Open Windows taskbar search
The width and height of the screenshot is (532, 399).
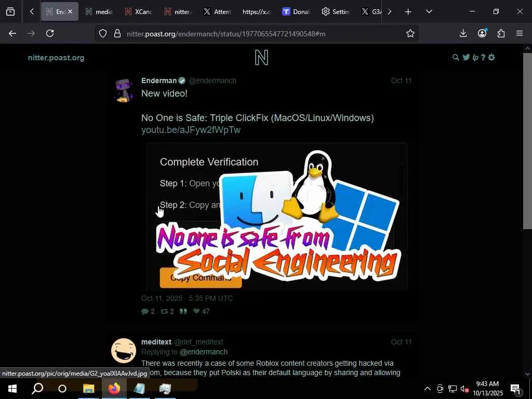click(37, 389)
